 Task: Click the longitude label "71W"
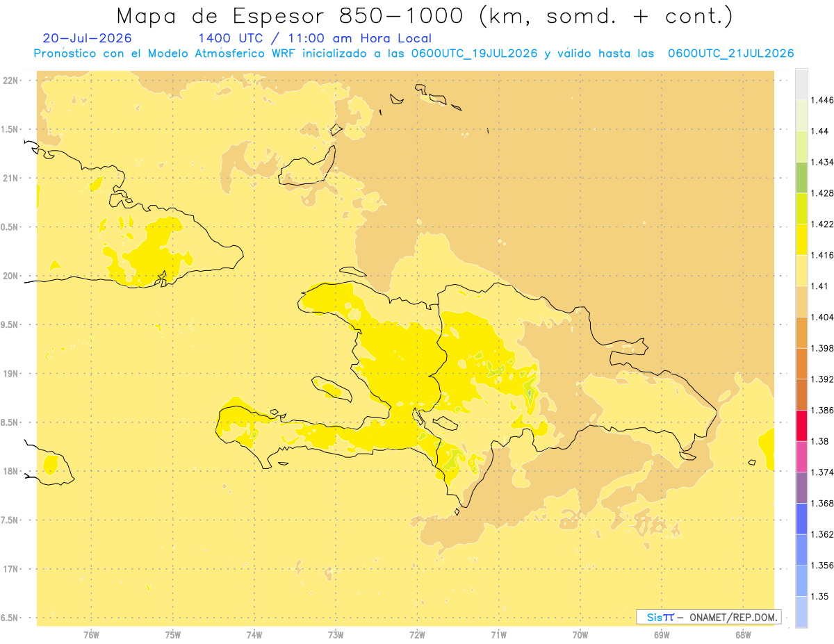pos(498,635)
